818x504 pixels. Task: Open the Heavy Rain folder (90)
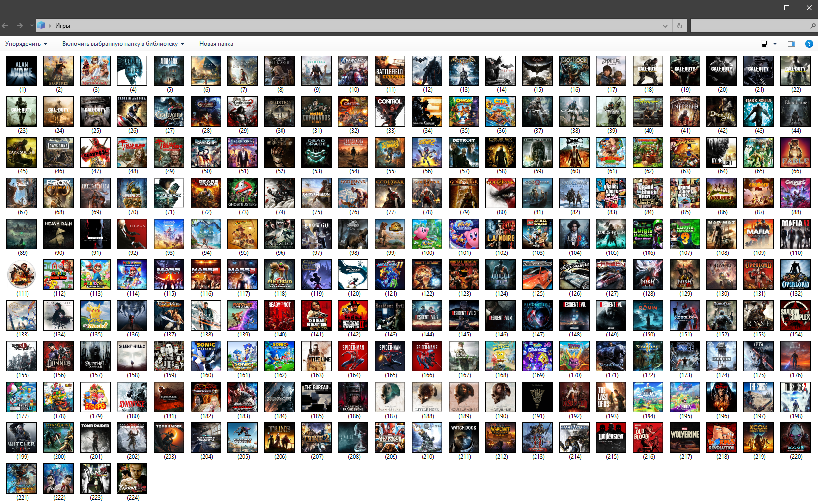tap(58, 234)
